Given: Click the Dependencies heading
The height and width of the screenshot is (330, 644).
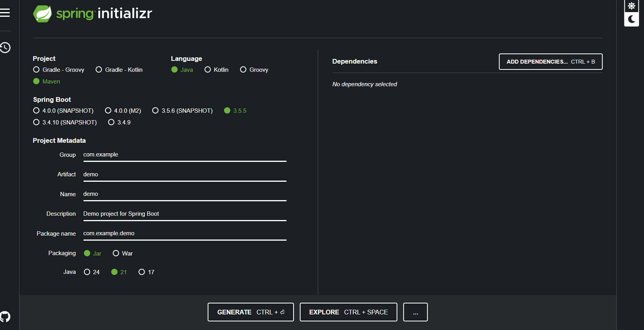Looking at the screenshot, I should [x=354, y=62].
